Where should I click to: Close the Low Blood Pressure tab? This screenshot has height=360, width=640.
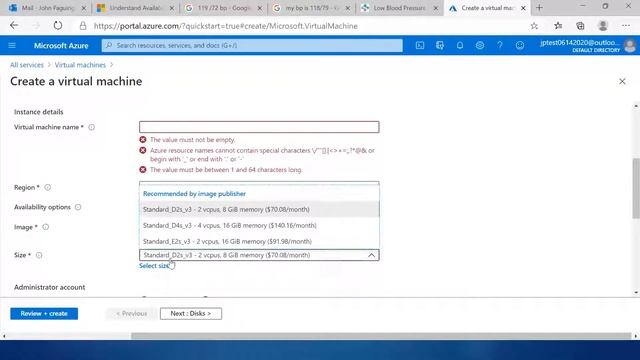(436, 8)
